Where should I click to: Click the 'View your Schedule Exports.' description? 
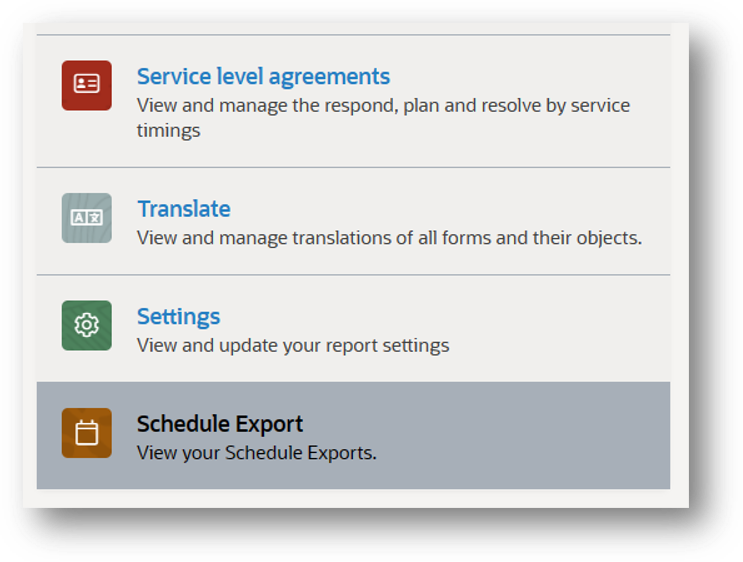pyautogui.click(x=256, y=453)
